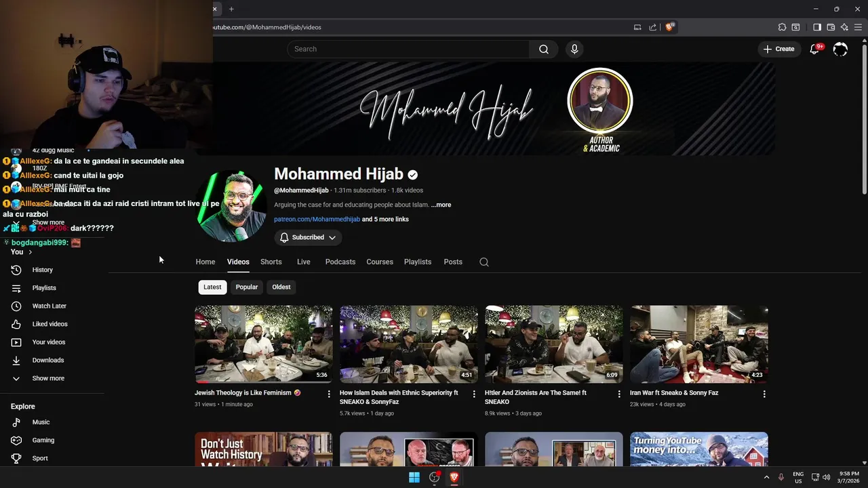Open a new browser tab with plus
The width and height of the screenshot is (868, 488).
point(231,9)
